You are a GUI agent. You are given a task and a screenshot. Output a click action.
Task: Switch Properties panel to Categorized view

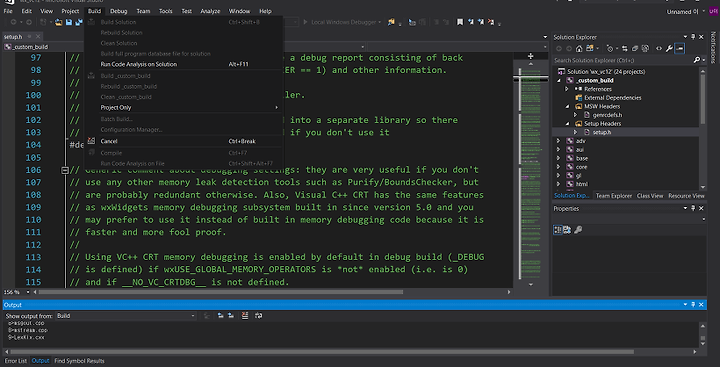[x=557, y=230]
